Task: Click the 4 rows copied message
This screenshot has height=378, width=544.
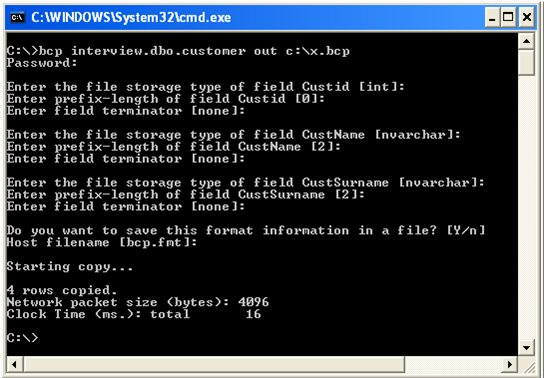Action: 62,290
